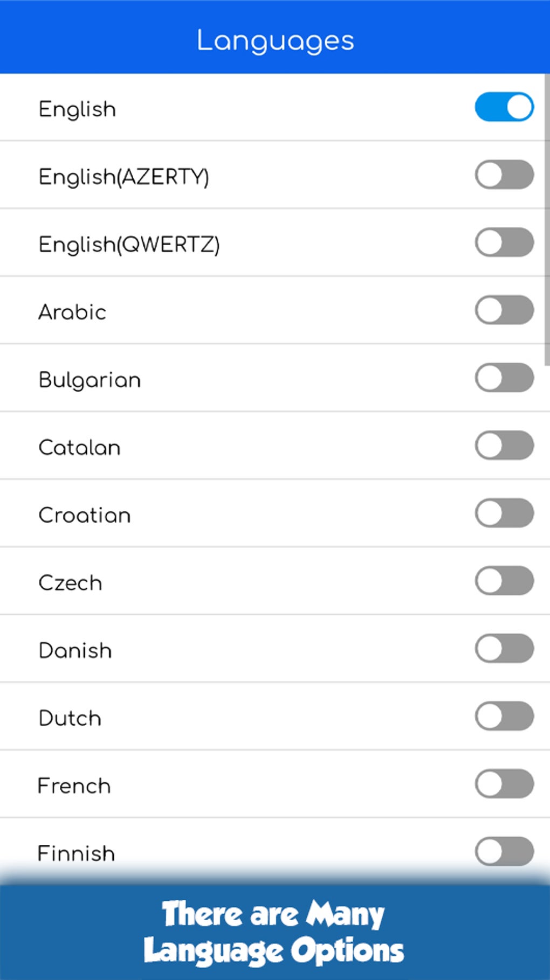Switch on the Arabic language toggle

504,310
